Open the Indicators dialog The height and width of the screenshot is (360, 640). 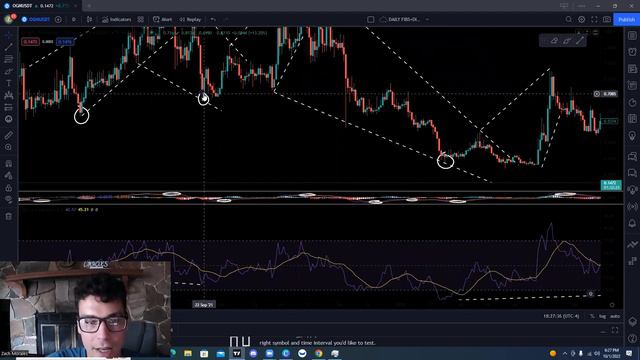117,19
